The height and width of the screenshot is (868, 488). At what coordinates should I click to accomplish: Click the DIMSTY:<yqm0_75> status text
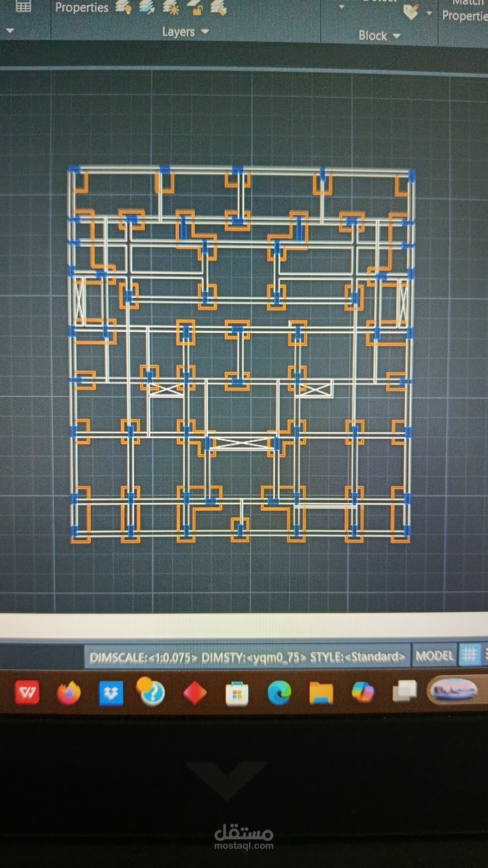tap(254, 657)
